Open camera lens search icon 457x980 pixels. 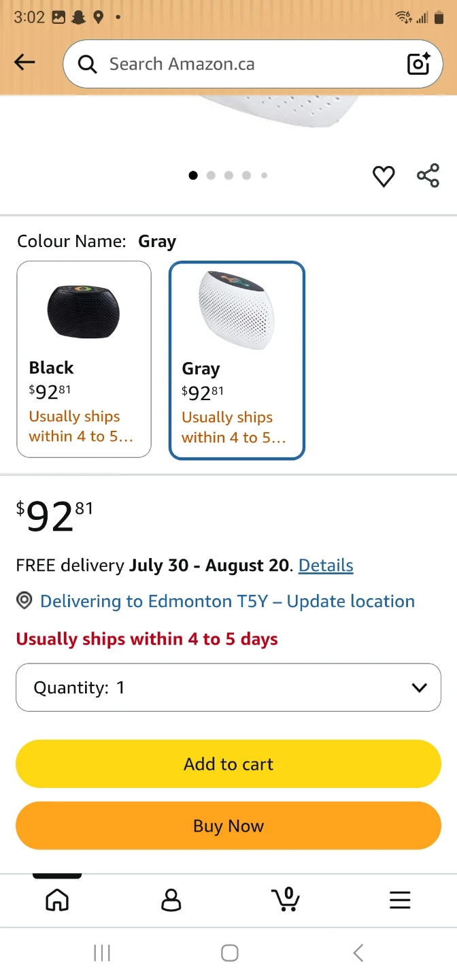click(x=418, y=63)
